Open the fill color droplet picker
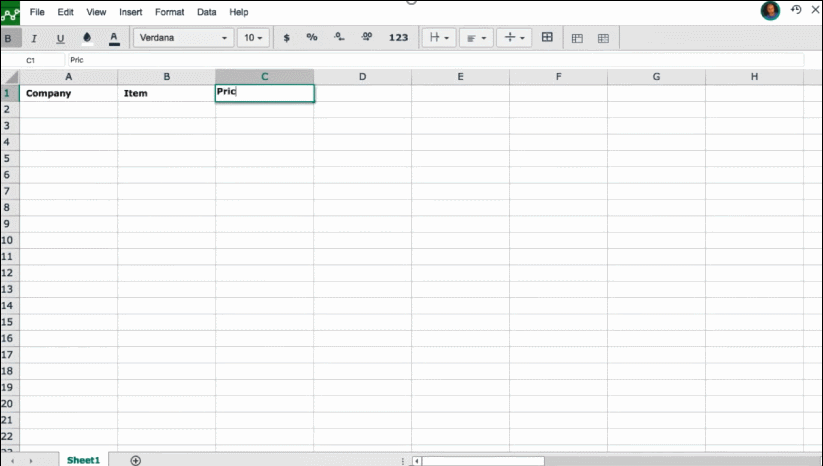823x466 pixels. tap(87, 38)
